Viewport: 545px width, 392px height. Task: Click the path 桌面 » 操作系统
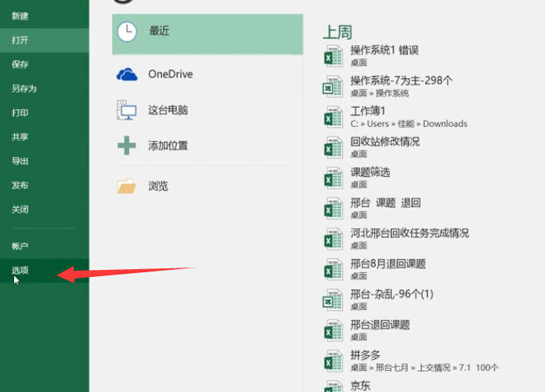[380, 93]
